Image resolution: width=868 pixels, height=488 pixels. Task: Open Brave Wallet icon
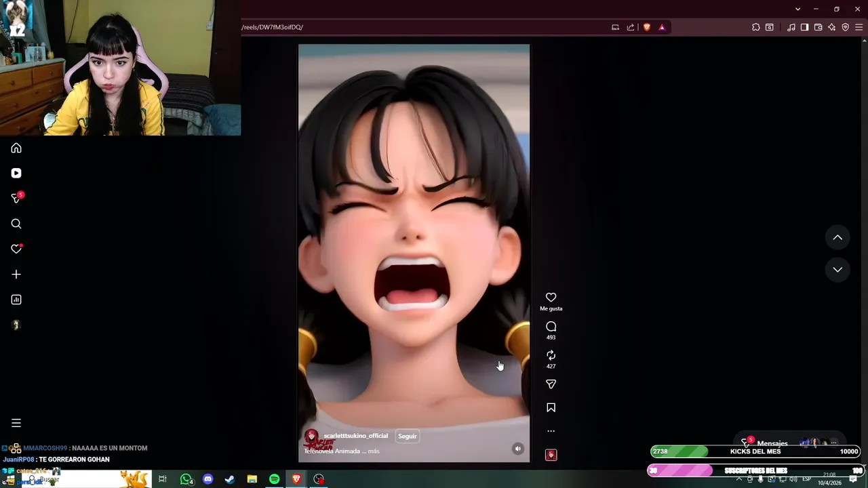818,27
